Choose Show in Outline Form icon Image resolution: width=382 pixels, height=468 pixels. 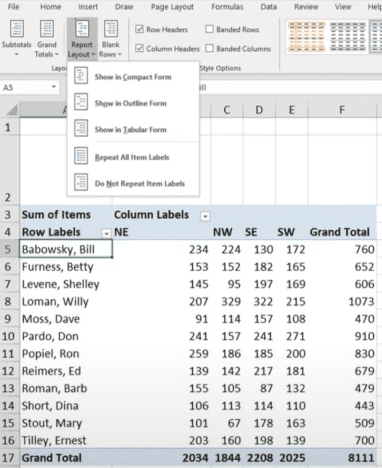coord(81,102)
